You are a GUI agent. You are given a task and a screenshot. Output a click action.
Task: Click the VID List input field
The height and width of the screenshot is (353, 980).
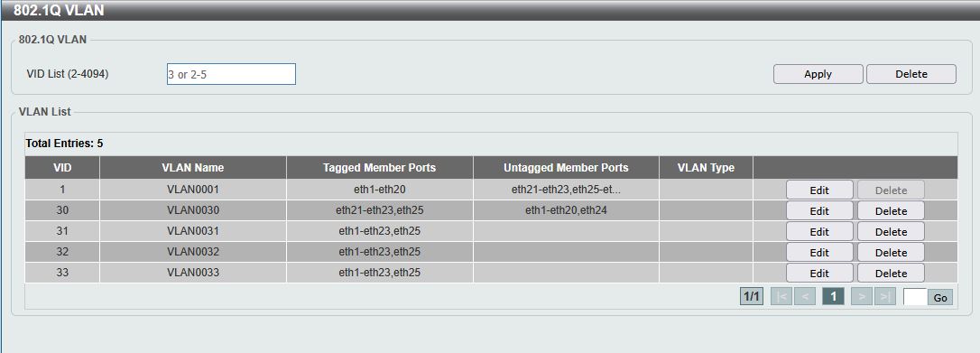[231, 74]
